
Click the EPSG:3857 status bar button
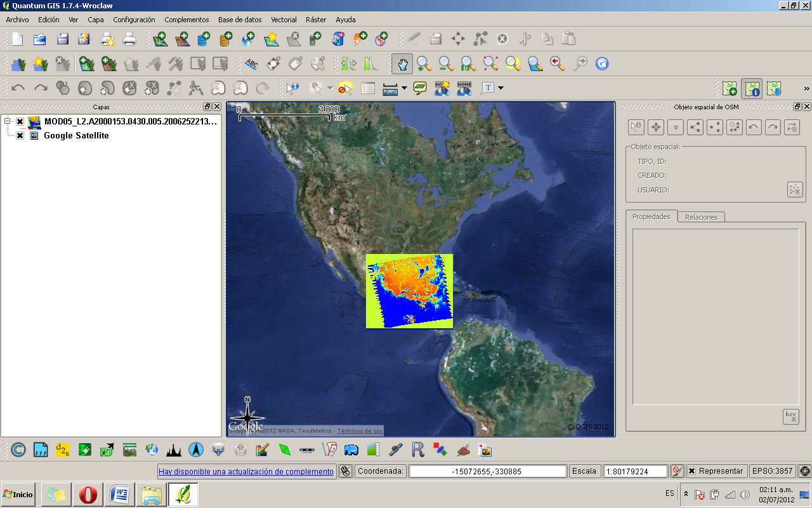[x=772, y=471]
